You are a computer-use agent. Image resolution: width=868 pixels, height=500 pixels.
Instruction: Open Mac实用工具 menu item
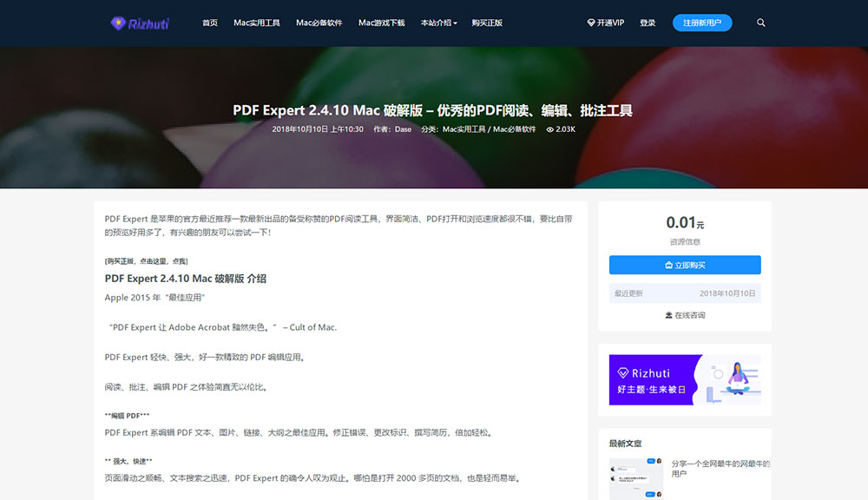coord(257,23)
